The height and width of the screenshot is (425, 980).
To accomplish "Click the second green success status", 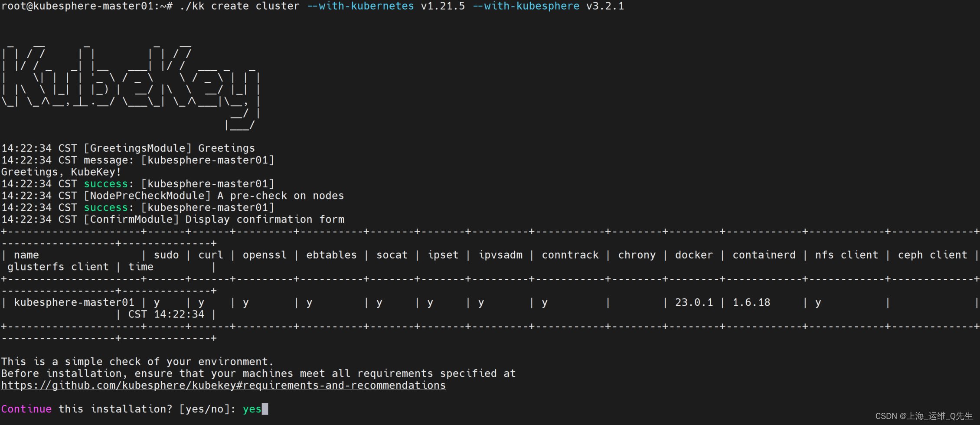I will pos(106,208).
